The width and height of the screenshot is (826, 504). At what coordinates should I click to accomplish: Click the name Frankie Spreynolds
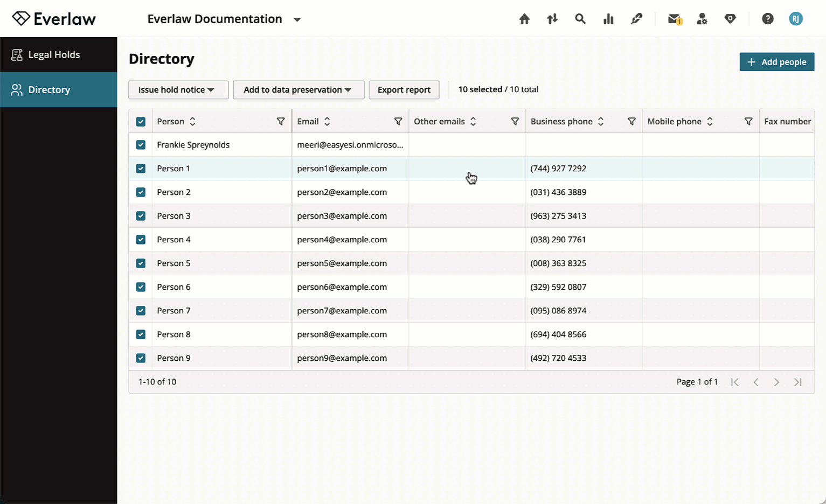tap(193, 145)
